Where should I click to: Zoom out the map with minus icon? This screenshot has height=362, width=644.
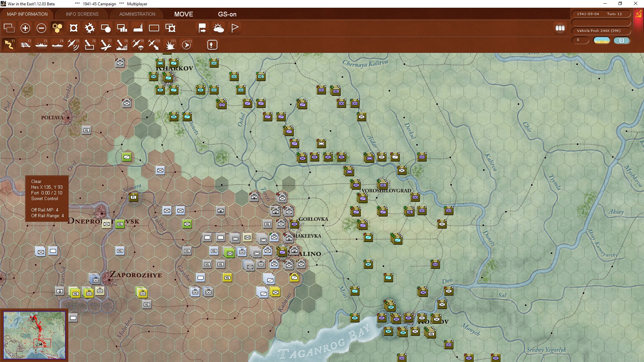[41, 28]
